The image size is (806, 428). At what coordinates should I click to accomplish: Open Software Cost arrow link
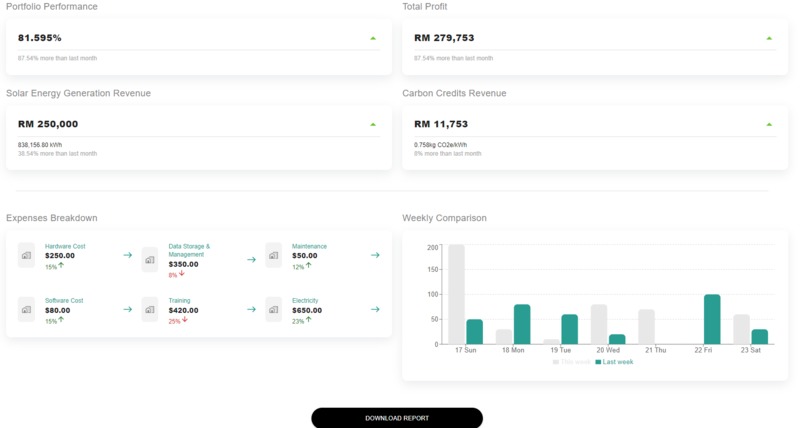click(127, 309)
